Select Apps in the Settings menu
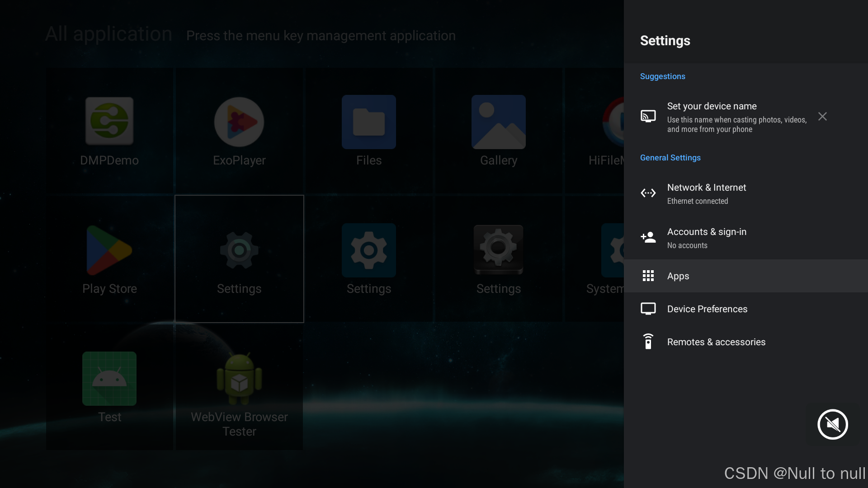Image resolution: width=868 pixels, height=488 pixels. (x=678, y=276)
